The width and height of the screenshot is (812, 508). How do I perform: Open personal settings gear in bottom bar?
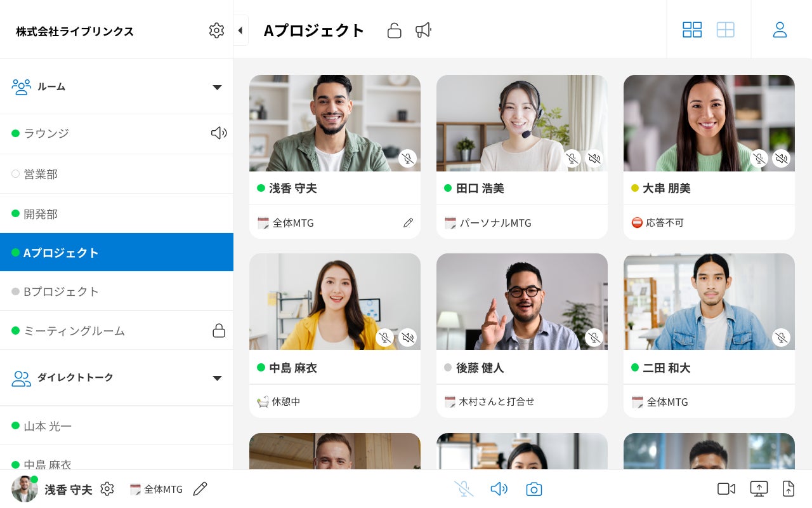tap(107, 489)
